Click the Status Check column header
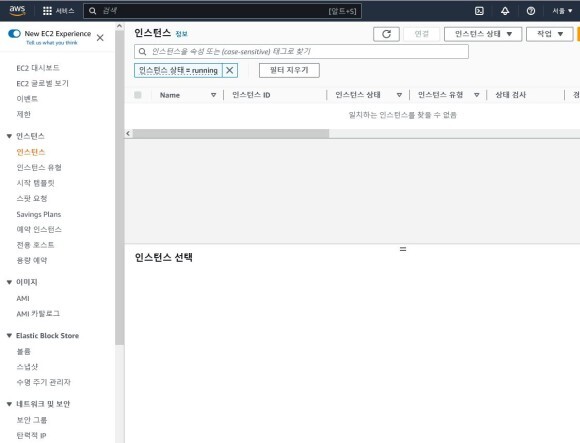Viewport: 580px width, 443px height. 510,95
